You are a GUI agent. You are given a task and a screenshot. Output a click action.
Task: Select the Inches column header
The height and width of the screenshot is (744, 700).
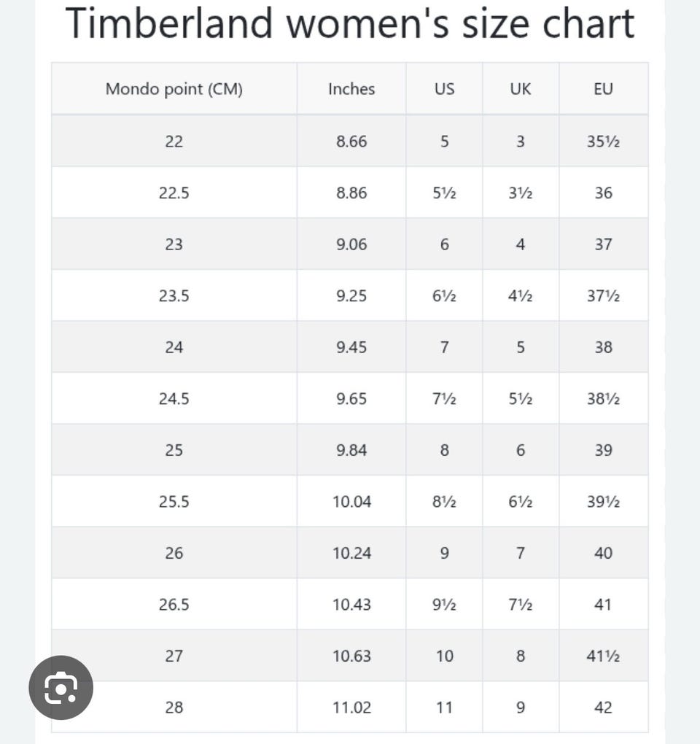pyautogui.click(x=351, y=89)
